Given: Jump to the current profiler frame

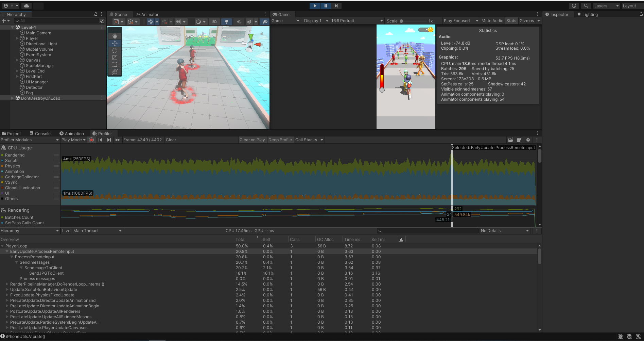Looking at the screenshot, I should [x=118, y=140].
